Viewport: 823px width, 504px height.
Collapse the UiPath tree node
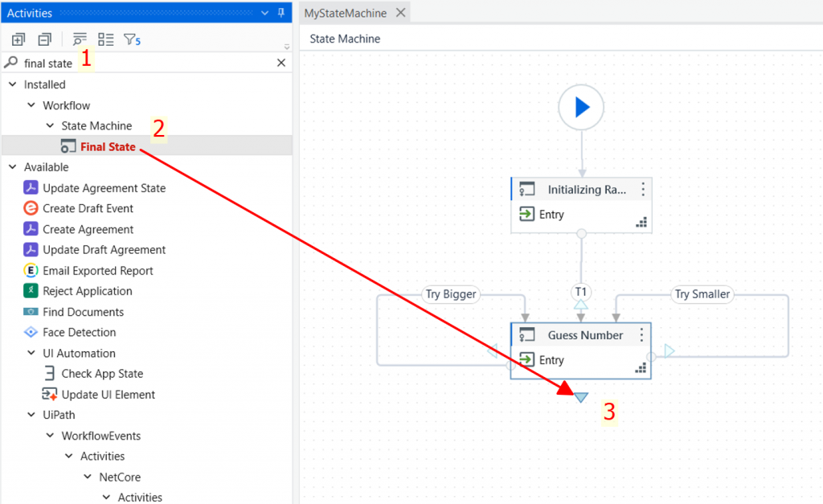pos(31,415)
